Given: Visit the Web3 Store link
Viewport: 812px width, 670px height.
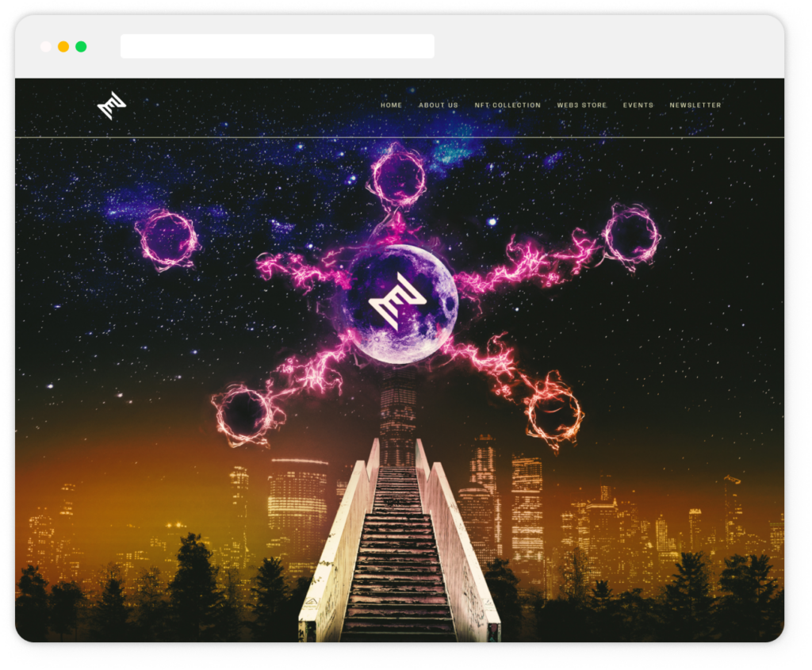Looking at the screenshot, I should point(582,105).
